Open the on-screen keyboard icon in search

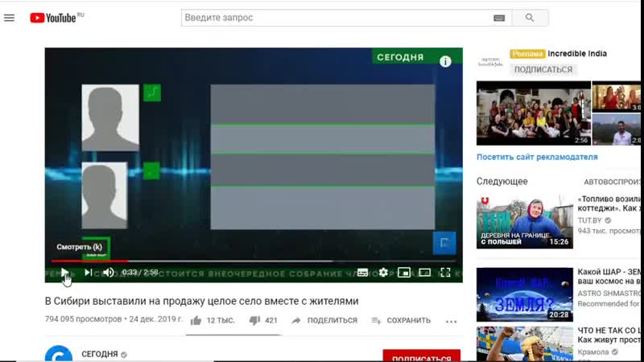click(499, 18)
